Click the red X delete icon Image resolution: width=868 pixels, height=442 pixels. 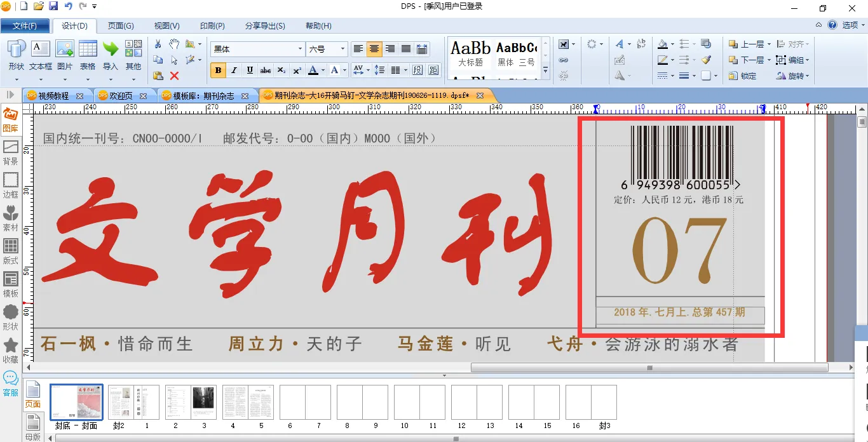(x=174, y=76)
